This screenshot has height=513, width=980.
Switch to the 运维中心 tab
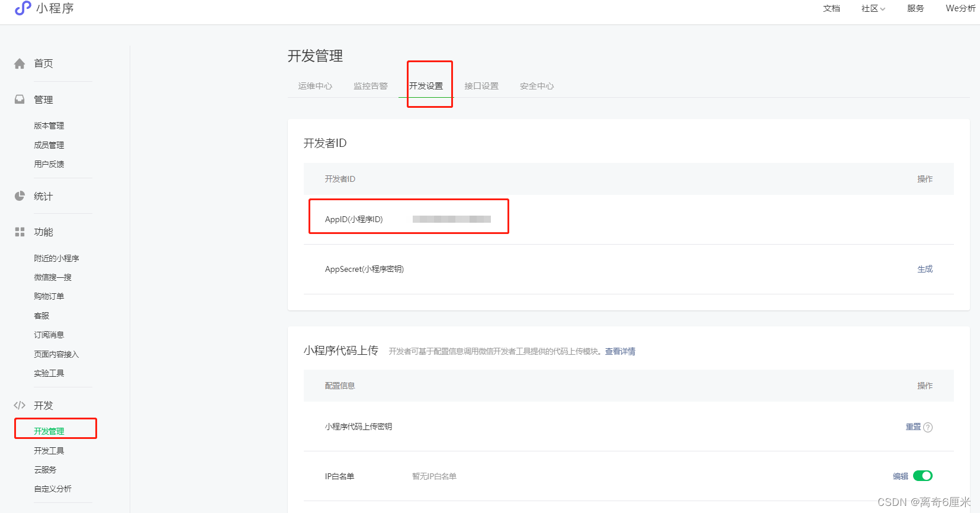pyautogui.click(x=315, y=86)
